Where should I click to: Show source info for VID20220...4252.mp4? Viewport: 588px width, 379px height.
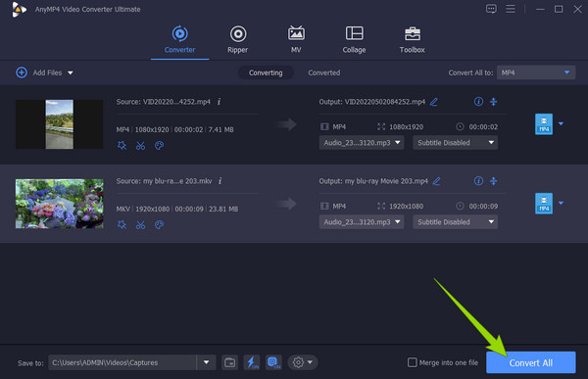pos(219,102)
